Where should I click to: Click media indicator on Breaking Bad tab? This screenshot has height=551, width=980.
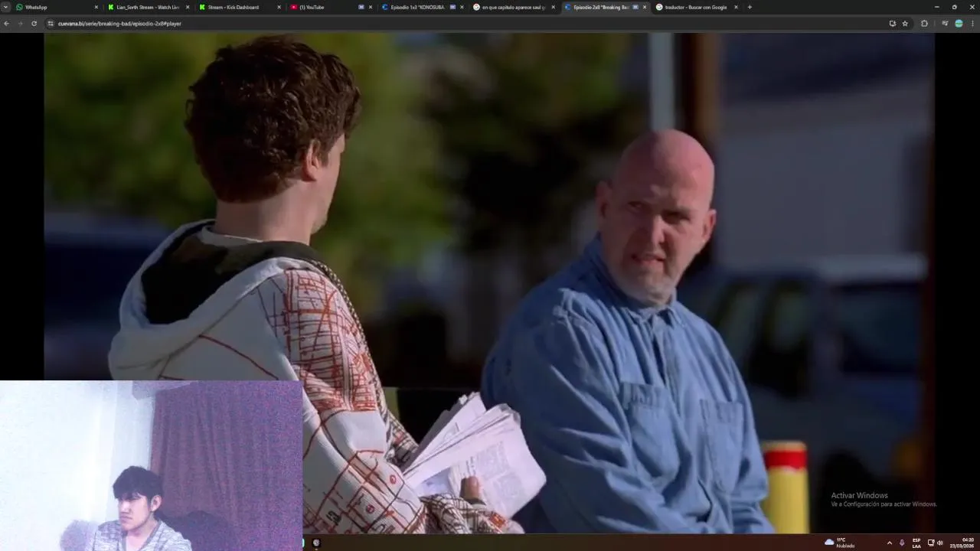pyautogui.click(x=635, y=7)
